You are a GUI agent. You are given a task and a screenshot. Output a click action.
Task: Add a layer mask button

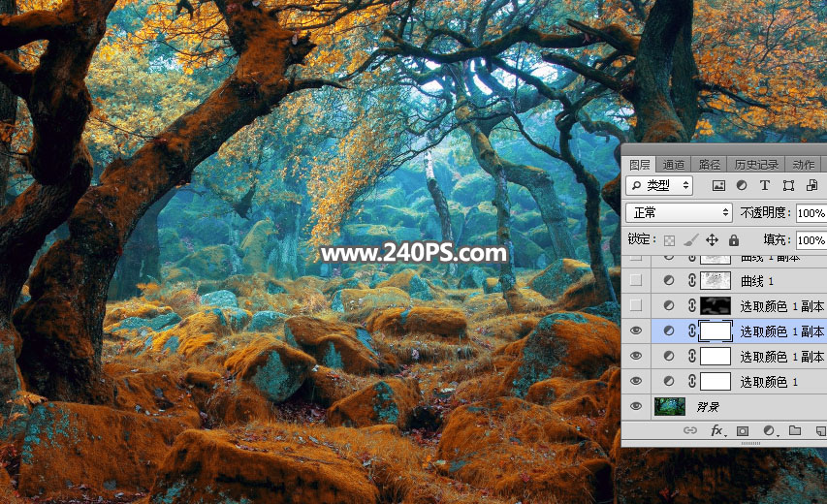pyautogui.click(x=742, y=431)
